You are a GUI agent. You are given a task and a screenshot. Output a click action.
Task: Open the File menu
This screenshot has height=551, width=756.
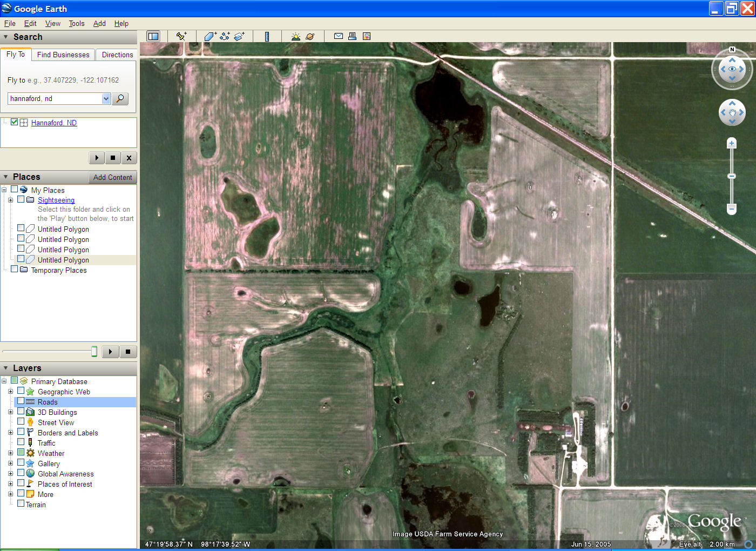pyautogui.click(x=10, y=23)
